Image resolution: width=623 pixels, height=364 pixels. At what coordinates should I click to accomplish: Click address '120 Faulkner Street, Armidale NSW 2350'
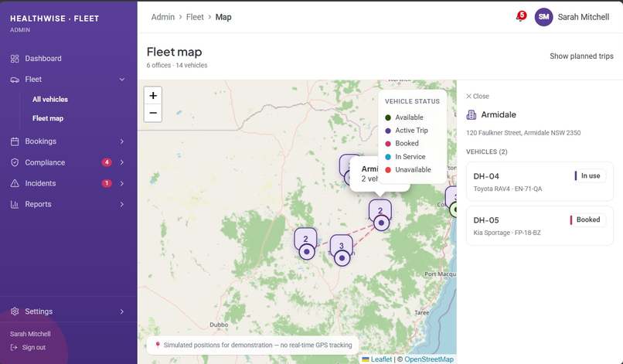[x=523, y=133]
